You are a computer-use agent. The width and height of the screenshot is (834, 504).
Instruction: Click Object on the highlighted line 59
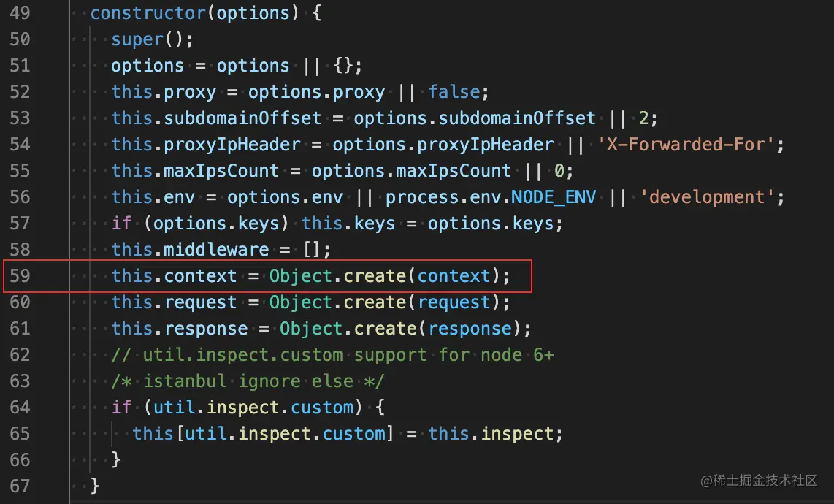(300, 275)
